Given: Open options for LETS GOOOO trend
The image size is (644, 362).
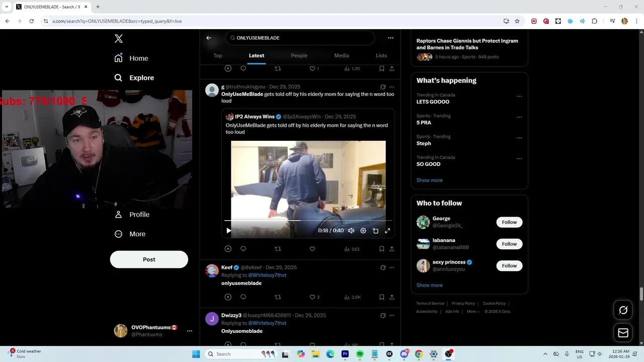Looking at the screenshot, I should pyautogui.click(x=519, y=96).
